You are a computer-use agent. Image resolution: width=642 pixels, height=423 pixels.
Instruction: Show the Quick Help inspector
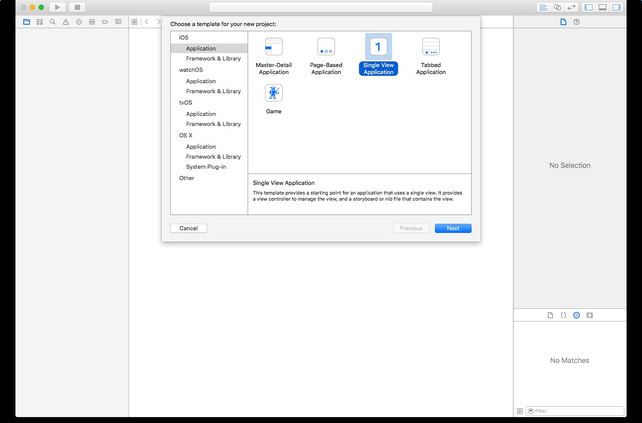pyautogui.click(x=576, y=22)
